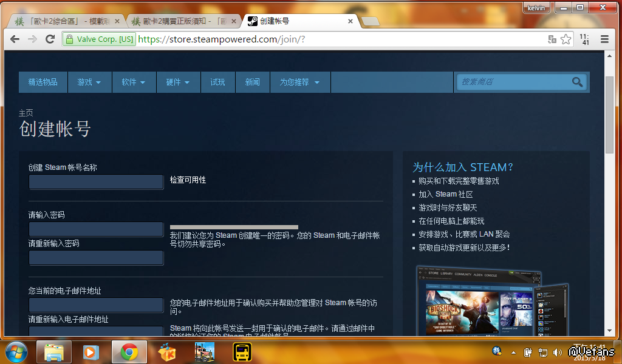This screenshot has height=364, width=622.
Task: Click the translate page icon in address bar
Action: [552, 39]
